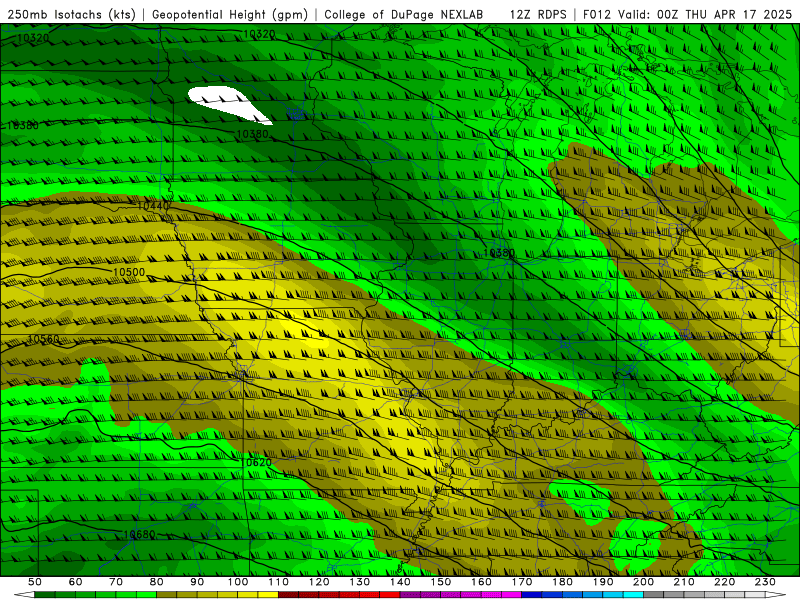Click the '250mb Isotachs (kts)' title text
Screen dimensions: 800x600
(71, 15)
